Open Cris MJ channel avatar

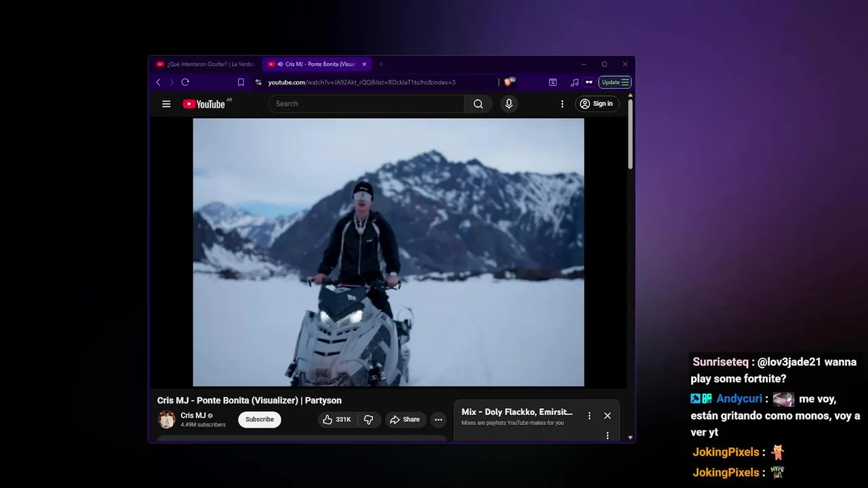[166, 420]
